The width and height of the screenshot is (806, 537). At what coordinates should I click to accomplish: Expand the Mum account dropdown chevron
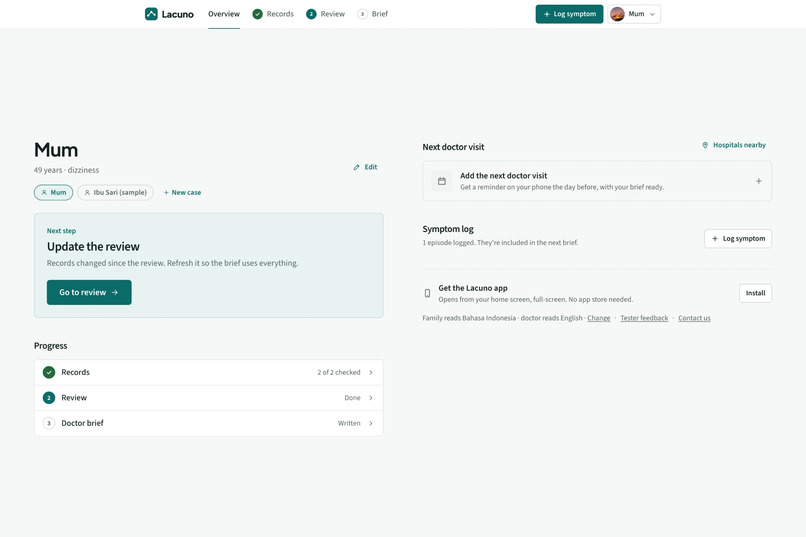[652, 14]
